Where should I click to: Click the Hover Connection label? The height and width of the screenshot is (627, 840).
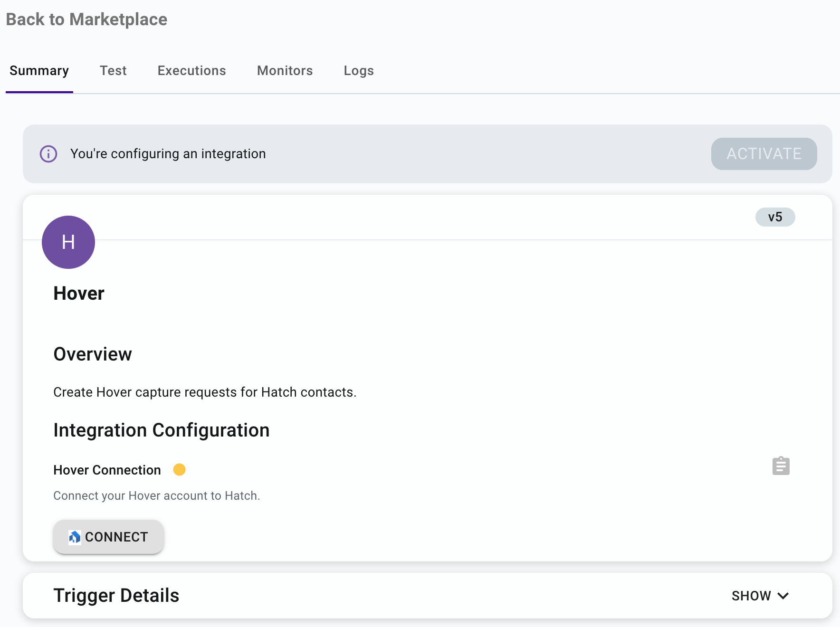click(x=107, y=470)
